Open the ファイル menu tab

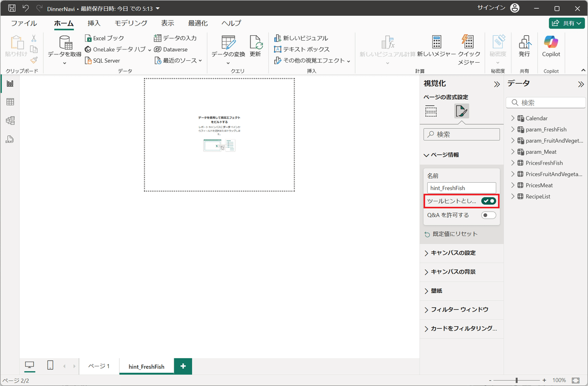pyautogui.click(x=24, y=23)
